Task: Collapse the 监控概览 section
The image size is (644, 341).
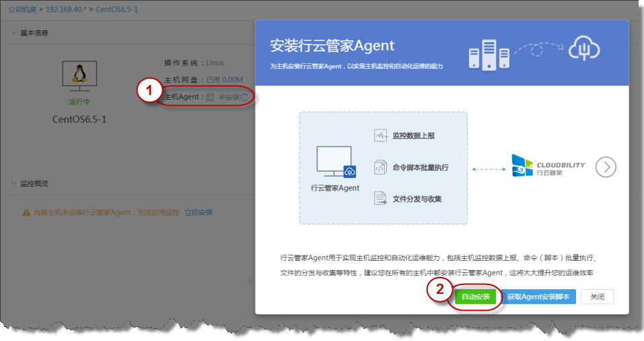Action: (13, 183)
